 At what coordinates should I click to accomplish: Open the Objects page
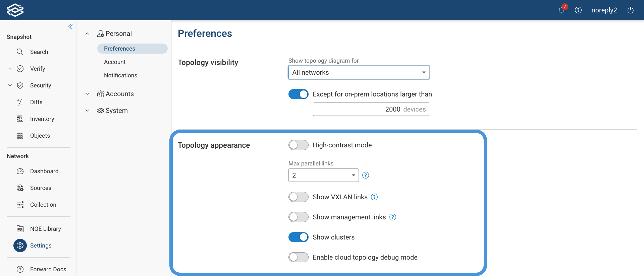point(40,136)
